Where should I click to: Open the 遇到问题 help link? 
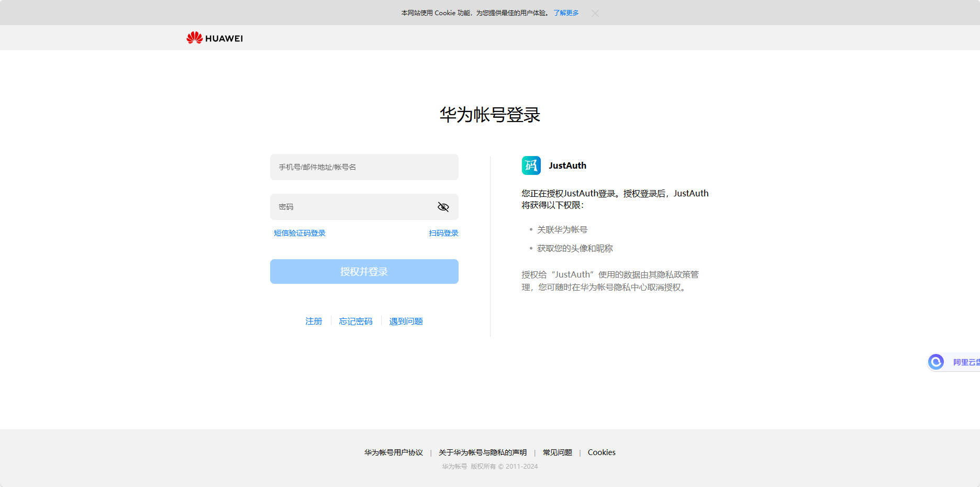pyautogui.click(x=406, y=321)
